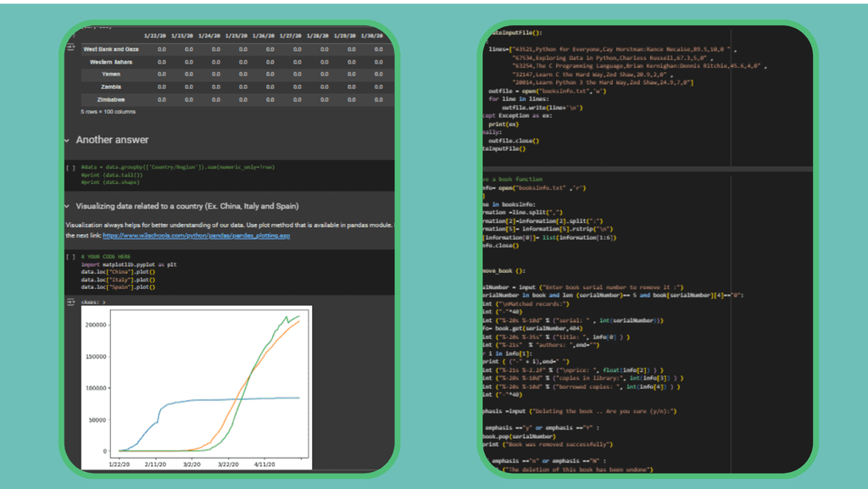Click the 1/22/20 column header

coord(155,36)
